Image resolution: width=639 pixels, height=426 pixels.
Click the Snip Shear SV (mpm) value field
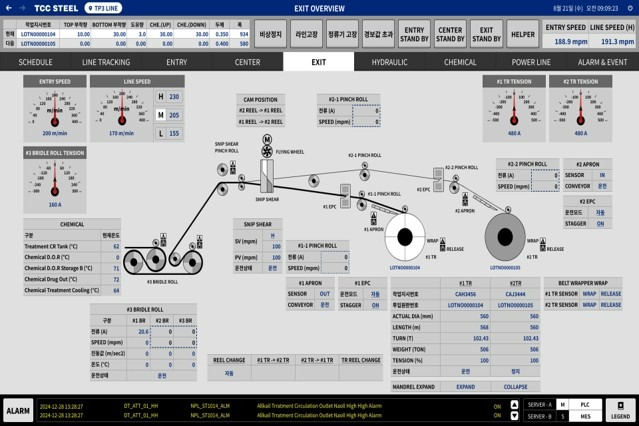tap(273, 244)
